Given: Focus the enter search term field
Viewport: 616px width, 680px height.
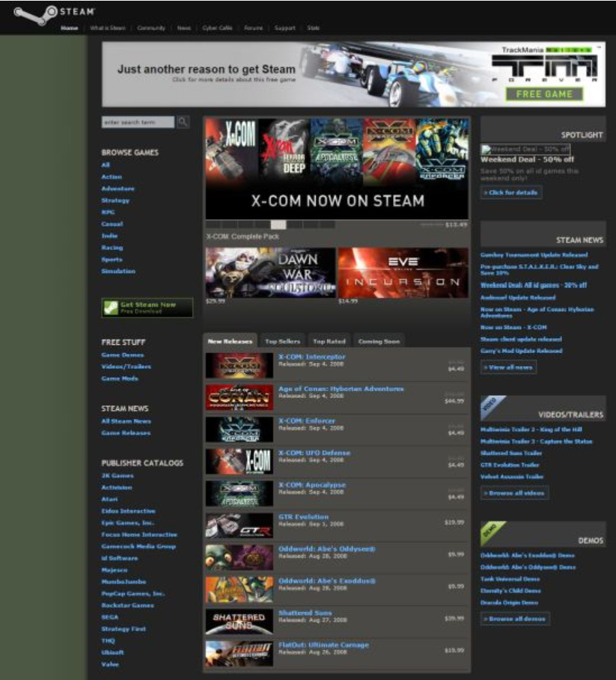Looking at the screenshot, I should pos(138,122).
